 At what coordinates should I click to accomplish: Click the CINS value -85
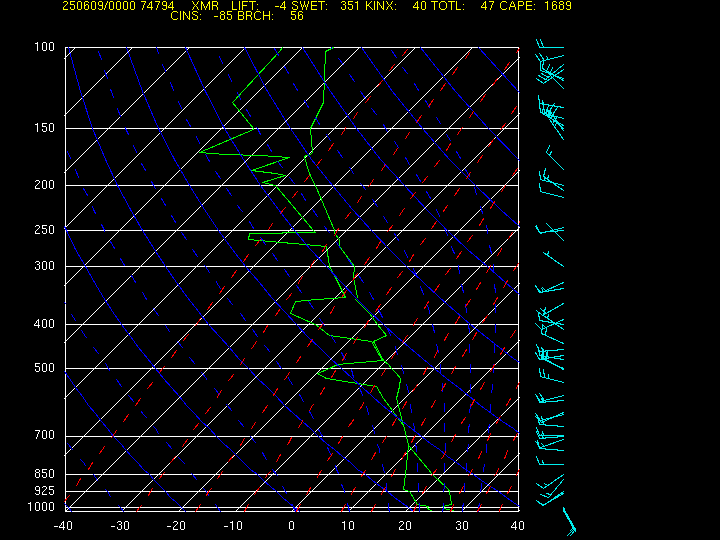click(x=225, y=16)
